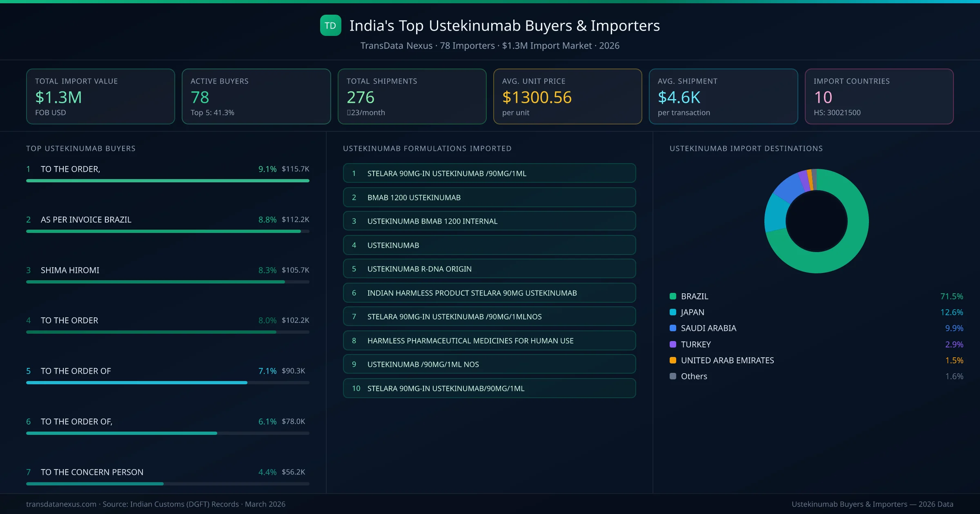Select the green Brazil legend dot
The width and height of the screenshot is (980, 514).
673,296
